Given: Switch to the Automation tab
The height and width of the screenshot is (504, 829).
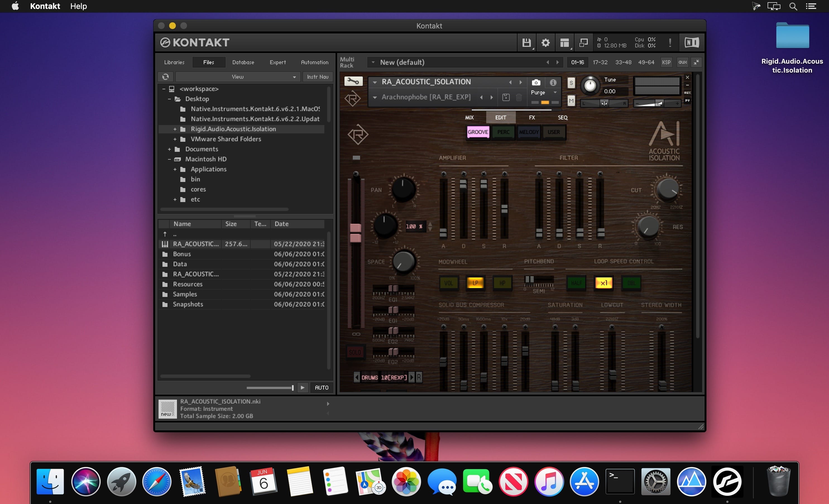Looking at the screenshot, I should click(315, 62).
